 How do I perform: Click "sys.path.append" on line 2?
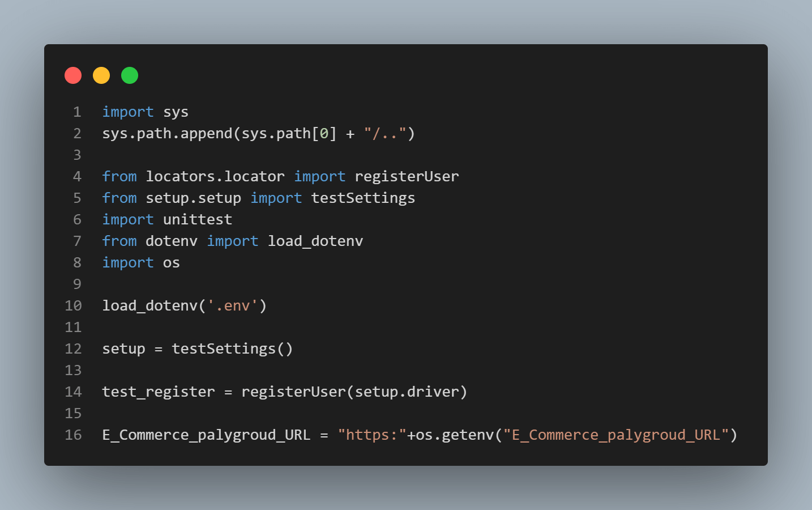(168, 134)
